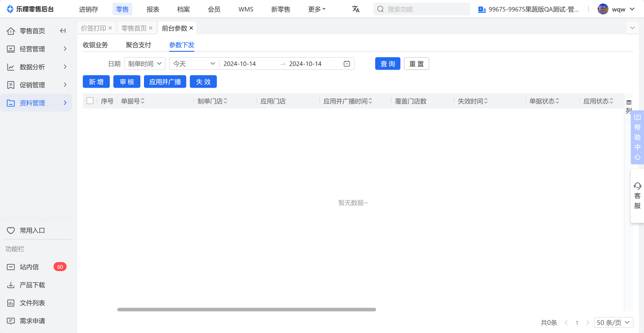Open 常用入口 heart icon
This screenshot has width=644, height=333.
coord(11,230)
